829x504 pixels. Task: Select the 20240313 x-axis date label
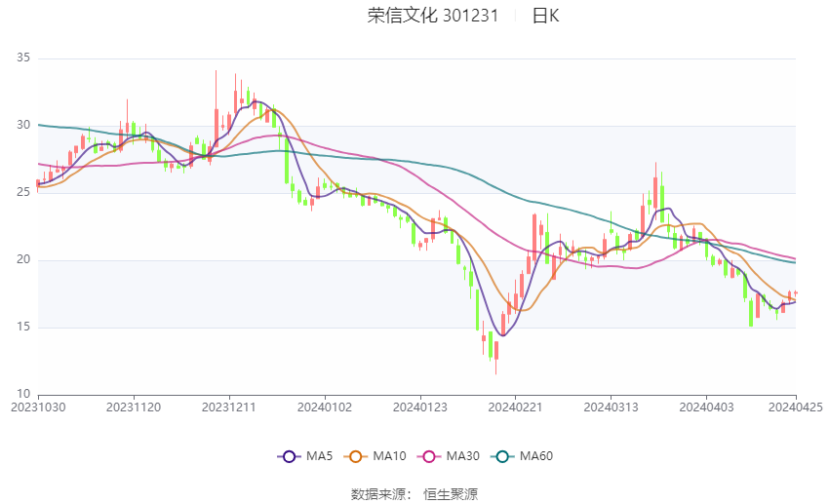pos(612,407)
